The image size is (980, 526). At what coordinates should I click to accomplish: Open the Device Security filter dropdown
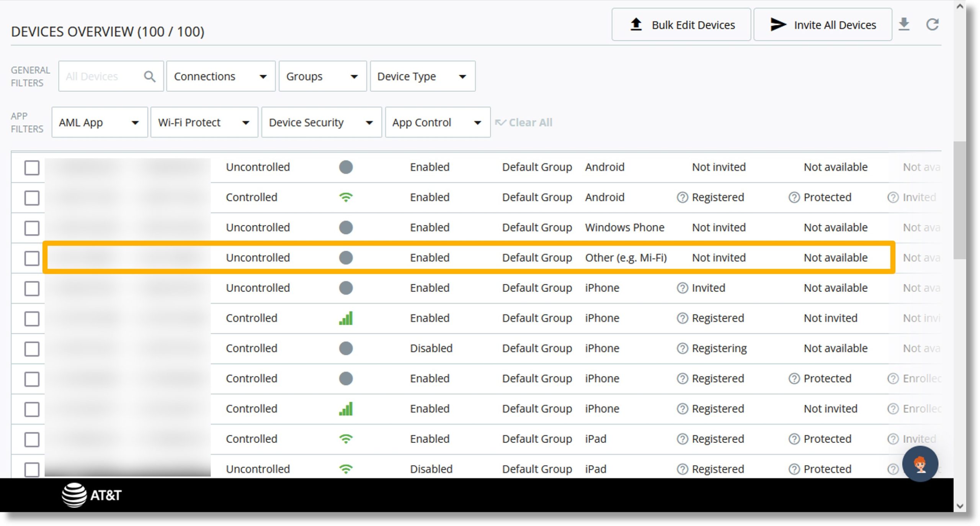(x=322, y=122)
